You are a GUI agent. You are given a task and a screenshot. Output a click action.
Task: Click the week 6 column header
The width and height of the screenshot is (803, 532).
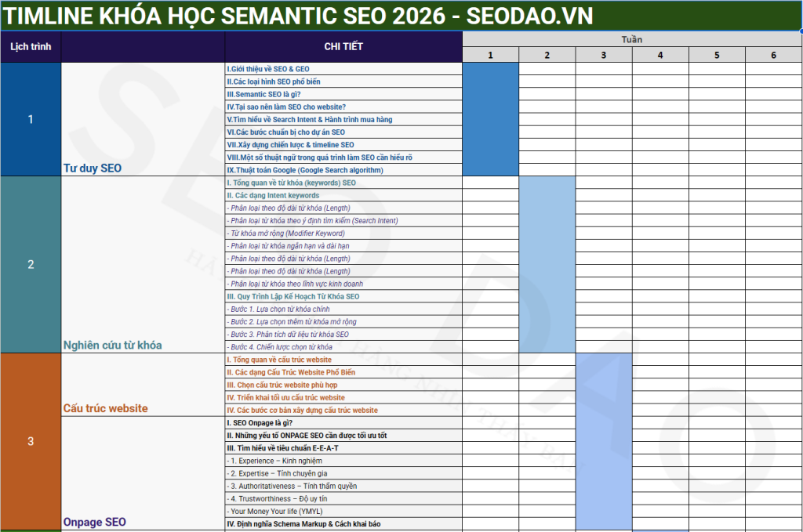(x=773, y=55)
